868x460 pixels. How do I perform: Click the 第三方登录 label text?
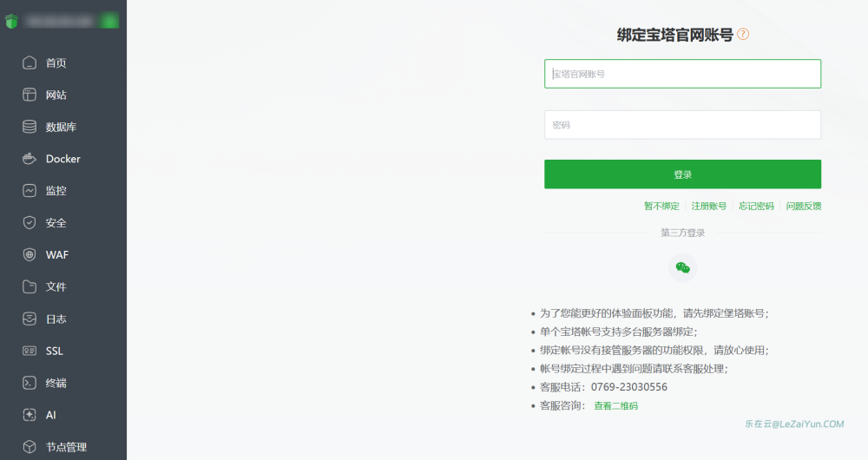click(682, 233)
